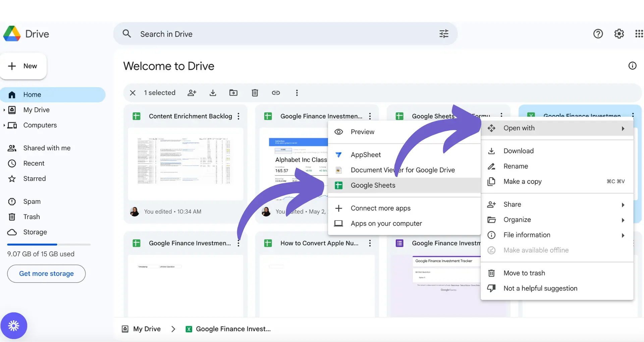
Task: Click the storage usage progress bar
Action: [49, 244]
